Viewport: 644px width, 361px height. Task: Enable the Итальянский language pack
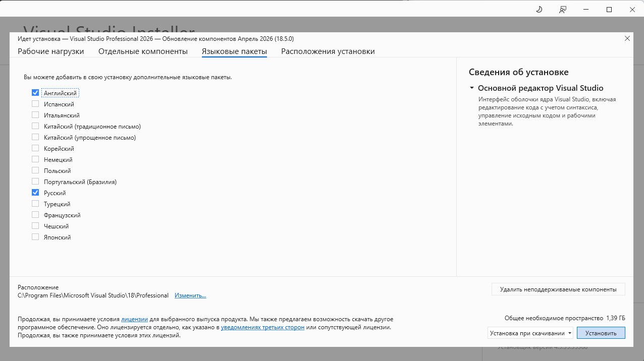35,115
